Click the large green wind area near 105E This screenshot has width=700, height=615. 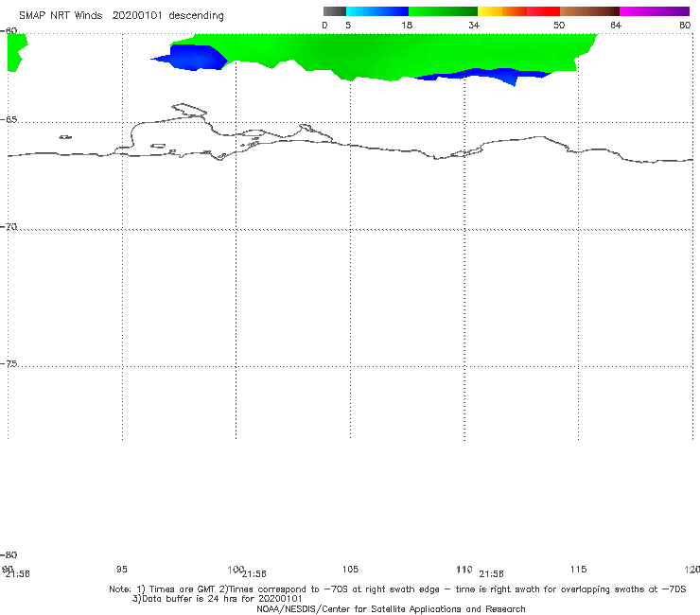[358, 51]
